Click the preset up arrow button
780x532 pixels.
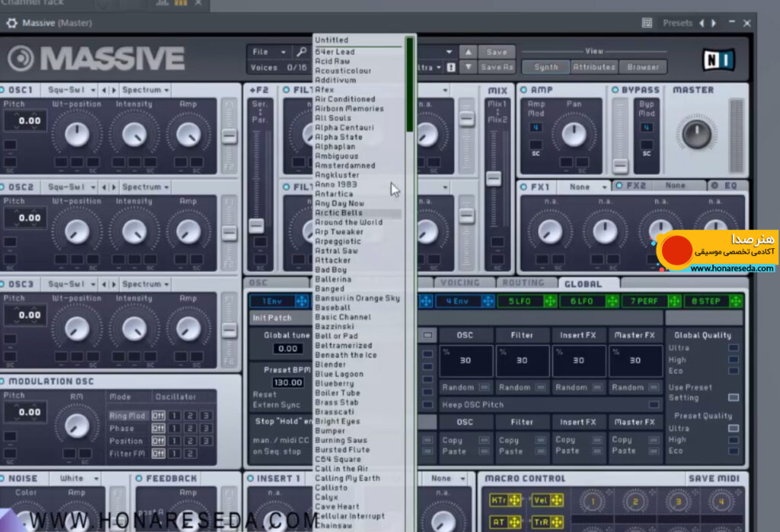tap(468, 52)
